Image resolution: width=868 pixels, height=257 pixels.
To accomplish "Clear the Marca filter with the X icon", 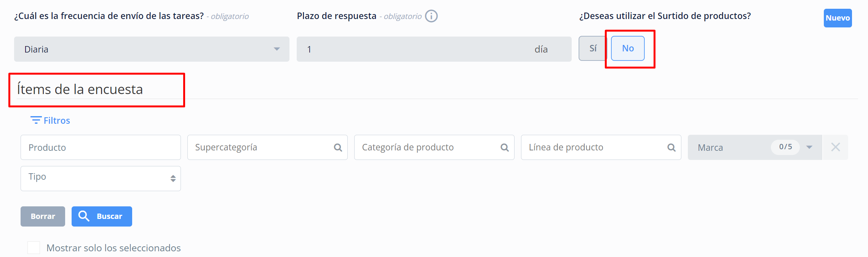I will point(835,147).
